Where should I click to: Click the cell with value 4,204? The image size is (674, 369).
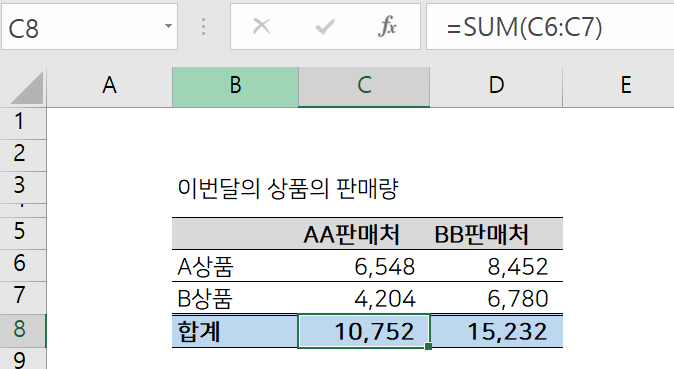[x=364, y=298]
